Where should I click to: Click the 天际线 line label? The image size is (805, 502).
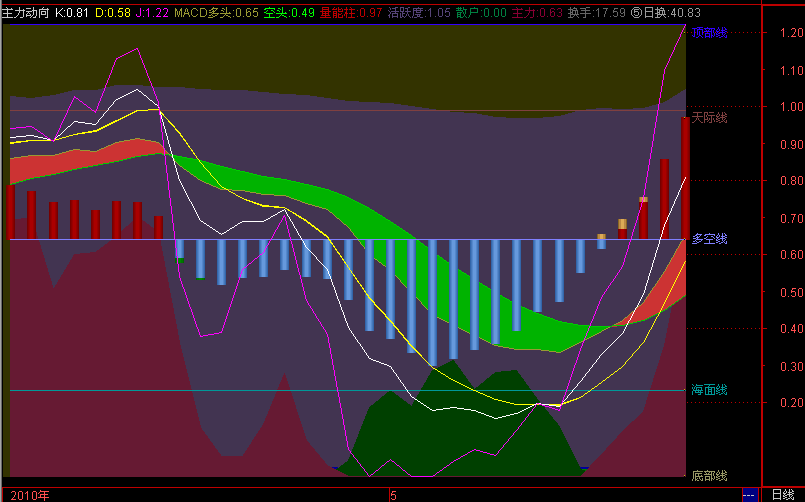pyautogui.click(x=709, y=118)
